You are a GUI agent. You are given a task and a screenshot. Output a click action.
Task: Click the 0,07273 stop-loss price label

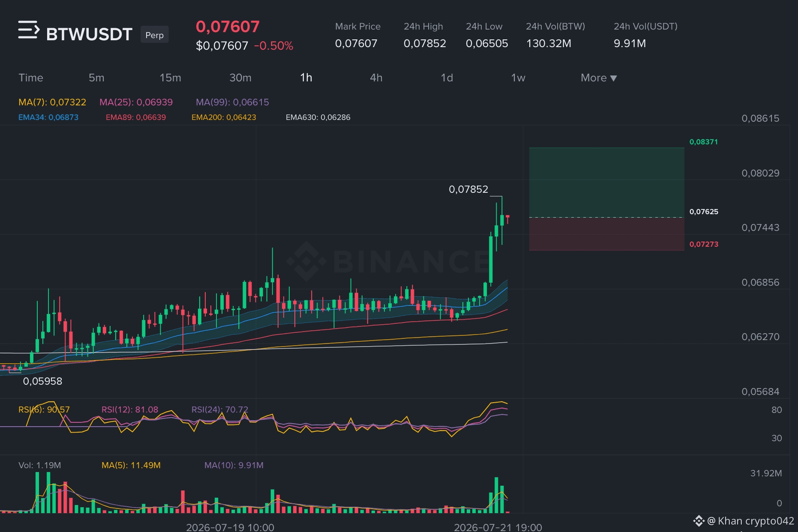(704, 244)
